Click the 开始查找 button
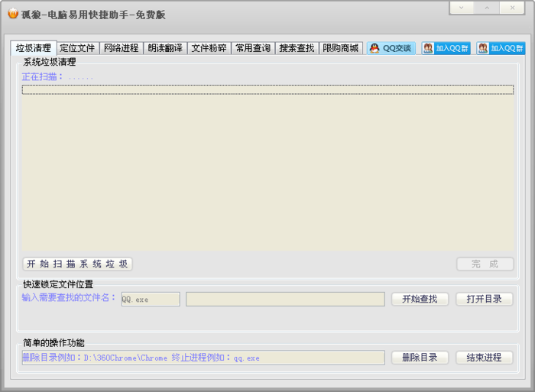This screenshot has height=392, width=535. (x=420, y=300)
